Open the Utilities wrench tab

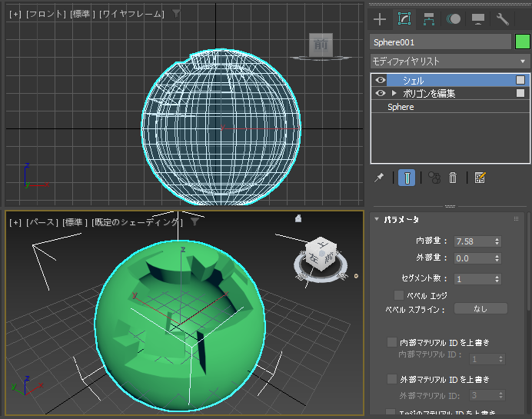[503, 19]
